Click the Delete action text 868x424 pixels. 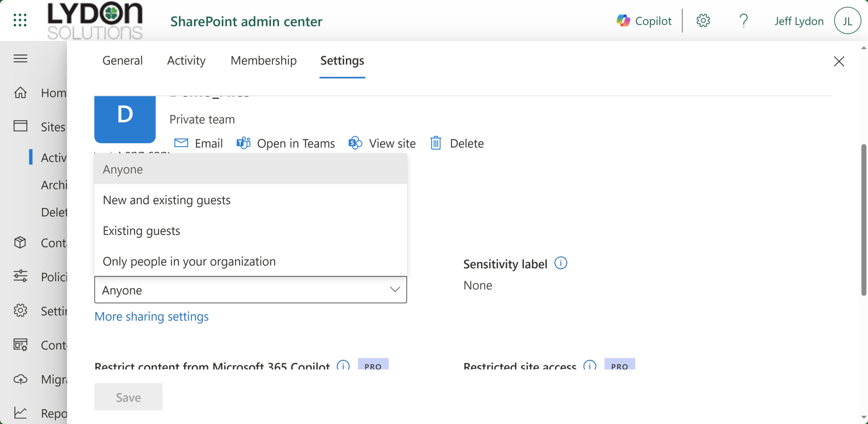point(467,143)
